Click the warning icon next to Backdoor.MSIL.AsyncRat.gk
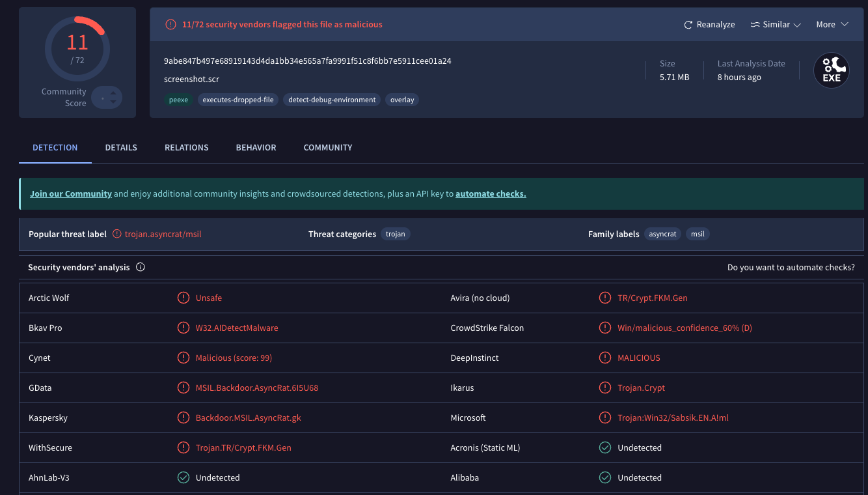 pyautogui.click(x=183, y=417)
